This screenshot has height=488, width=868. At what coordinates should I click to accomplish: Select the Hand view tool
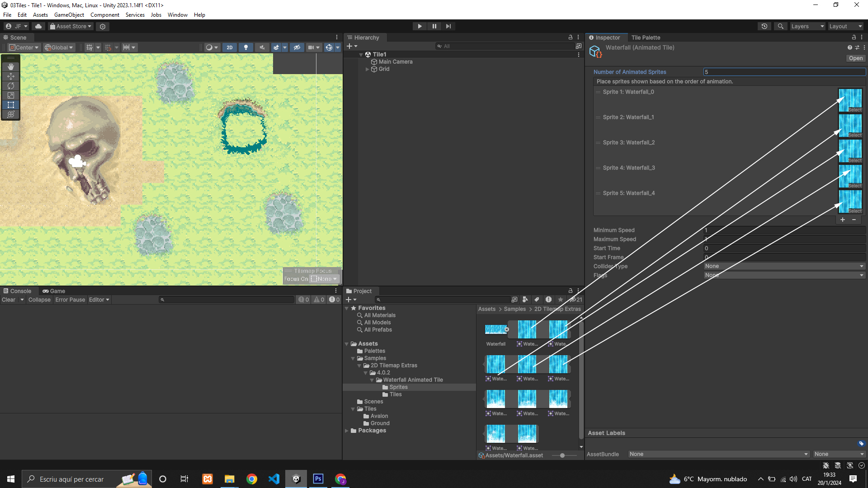coord(11,66)
